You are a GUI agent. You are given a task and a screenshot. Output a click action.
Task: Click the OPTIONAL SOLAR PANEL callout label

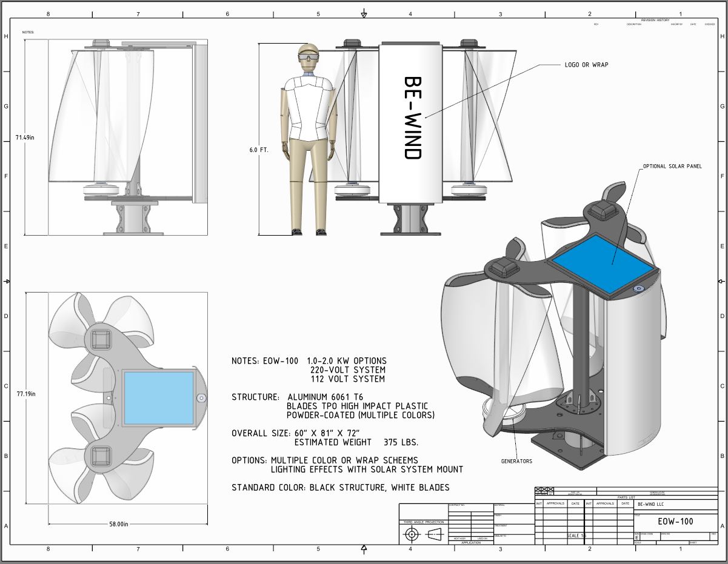[x=672, y=167]
